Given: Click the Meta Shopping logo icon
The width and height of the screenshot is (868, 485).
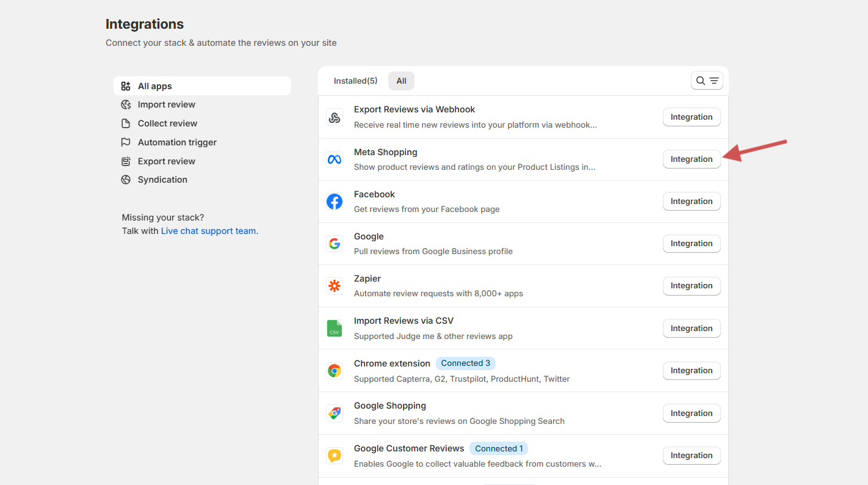Looking at the screenshot, I should click(334, 159).
